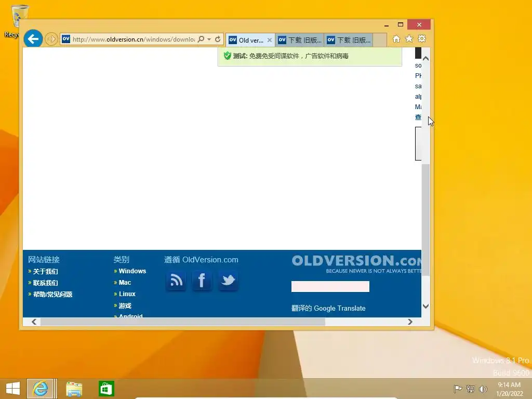Viewport: 532px width, 399px height.
Task: Click the search magnifier in address bar
Action: point(201,39)
